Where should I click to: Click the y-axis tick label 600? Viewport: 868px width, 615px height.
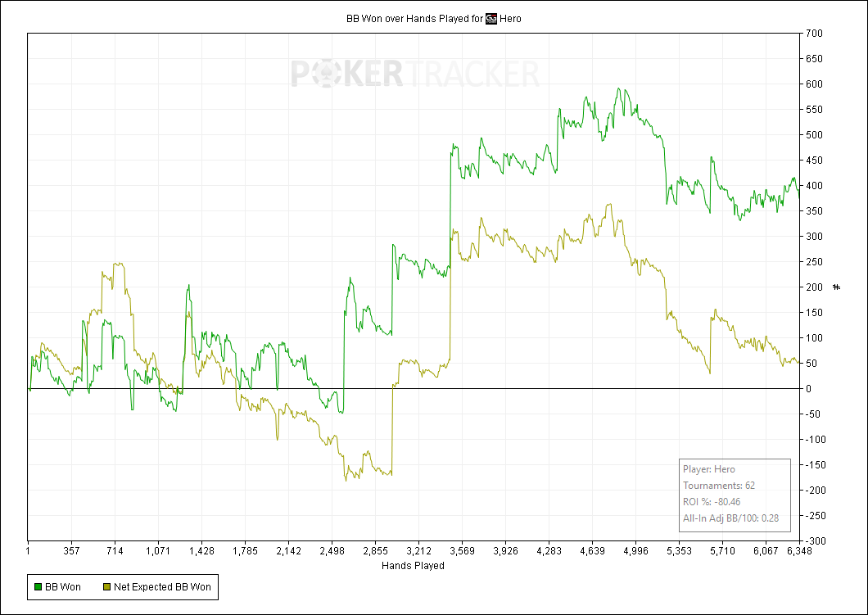coord(814,84)
